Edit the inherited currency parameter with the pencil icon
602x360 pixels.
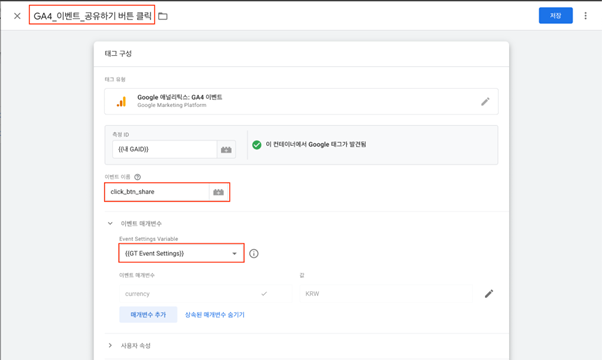pos(489,294)
